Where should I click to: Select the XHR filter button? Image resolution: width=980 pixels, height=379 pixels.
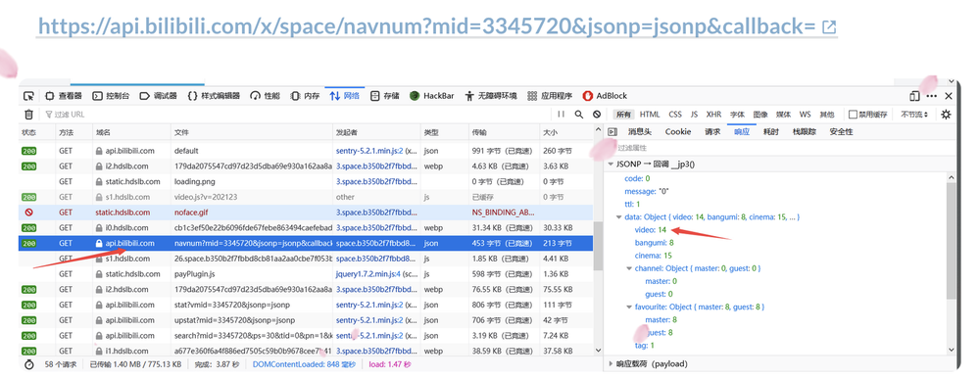tap(713, 115)
